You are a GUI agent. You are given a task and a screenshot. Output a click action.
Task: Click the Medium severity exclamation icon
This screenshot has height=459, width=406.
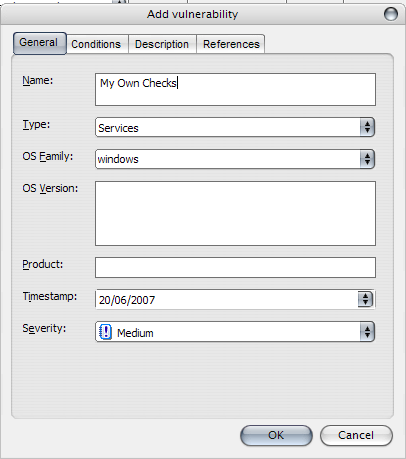click(105, 332)
